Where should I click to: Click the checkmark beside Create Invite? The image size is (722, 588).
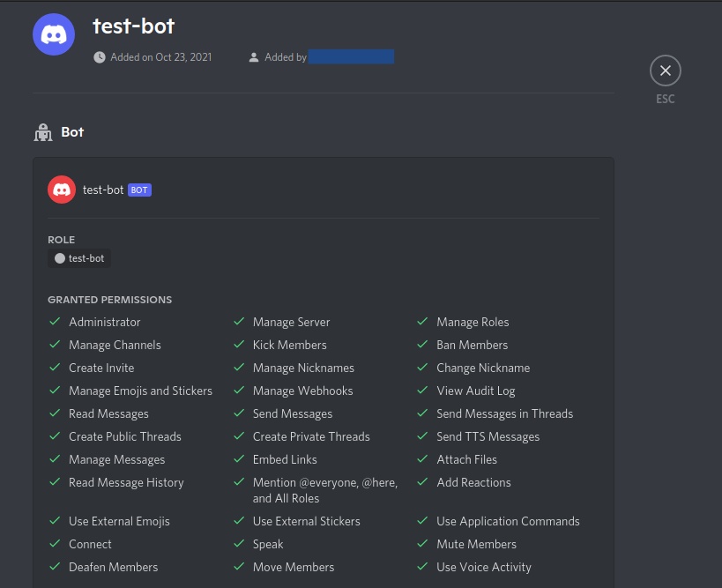pyautogui.click(x=55, y=368)
